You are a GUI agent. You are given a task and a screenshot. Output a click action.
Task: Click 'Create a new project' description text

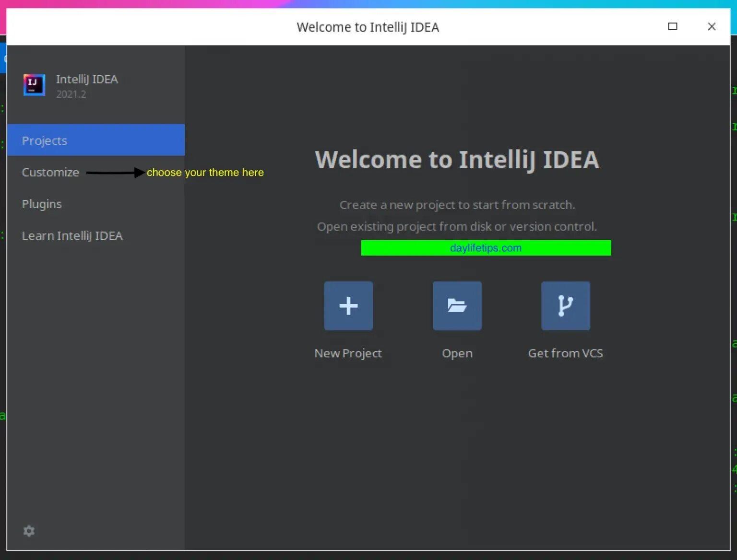[x=457, y=205]
